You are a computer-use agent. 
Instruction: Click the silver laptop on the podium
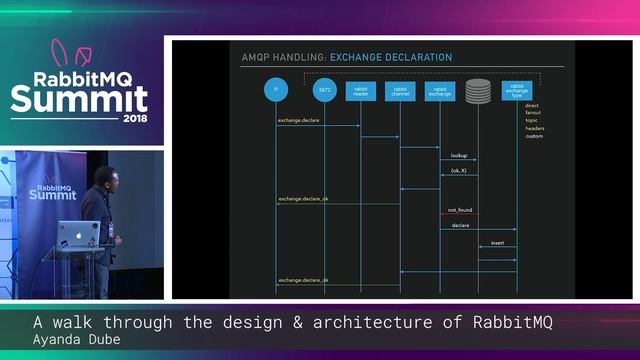pos(78,234)
